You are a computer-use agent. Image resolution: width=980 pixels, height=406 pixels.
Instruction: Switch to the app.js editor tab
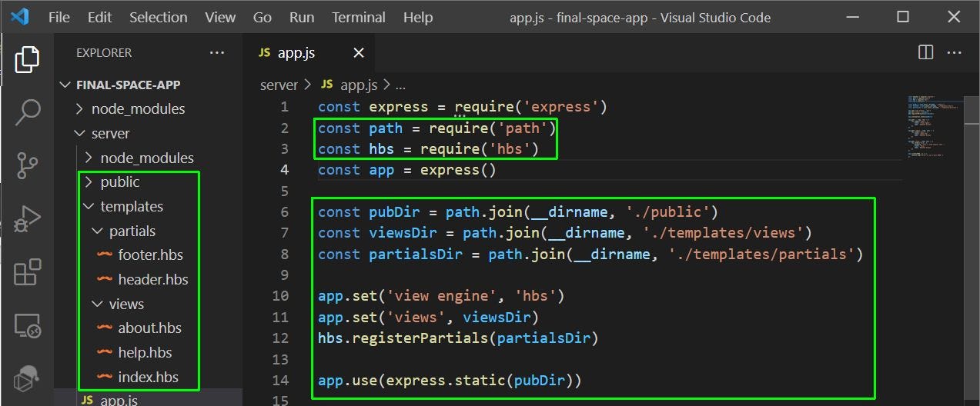(311, 53)
